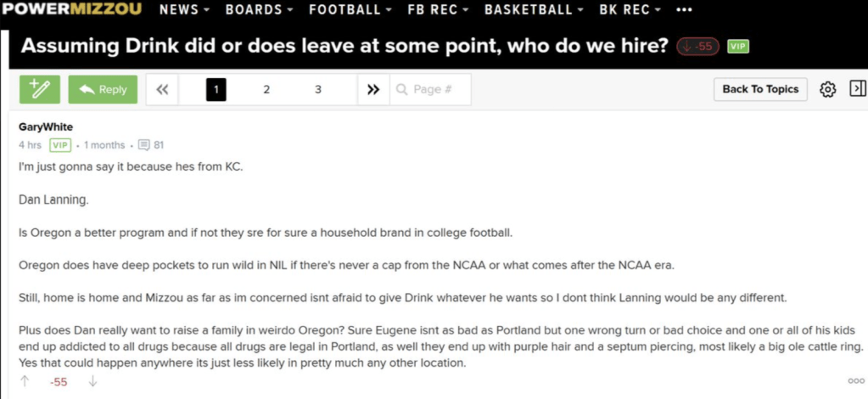The width and height of the screenshot is (868, 399).
Task: Jump to last page double-arrow
Action: point(372,89)
